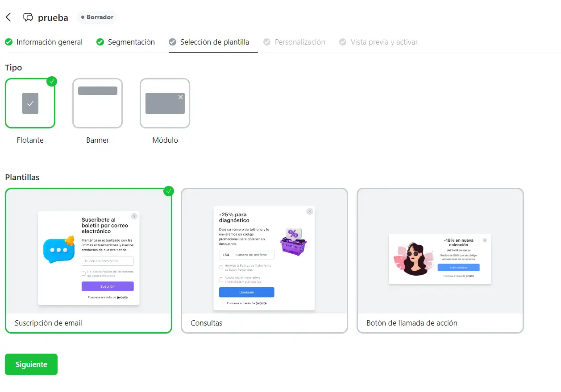Click the check icon of Vista previa y activar
Screen dimensions: 561x392
tap(343, 42)
